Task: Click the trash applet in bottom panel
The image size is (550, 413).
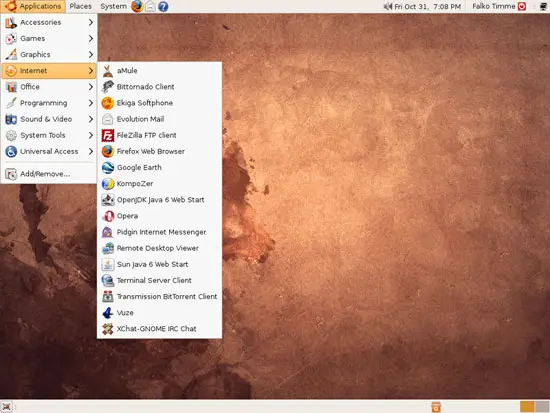Action: click(436, 407)
